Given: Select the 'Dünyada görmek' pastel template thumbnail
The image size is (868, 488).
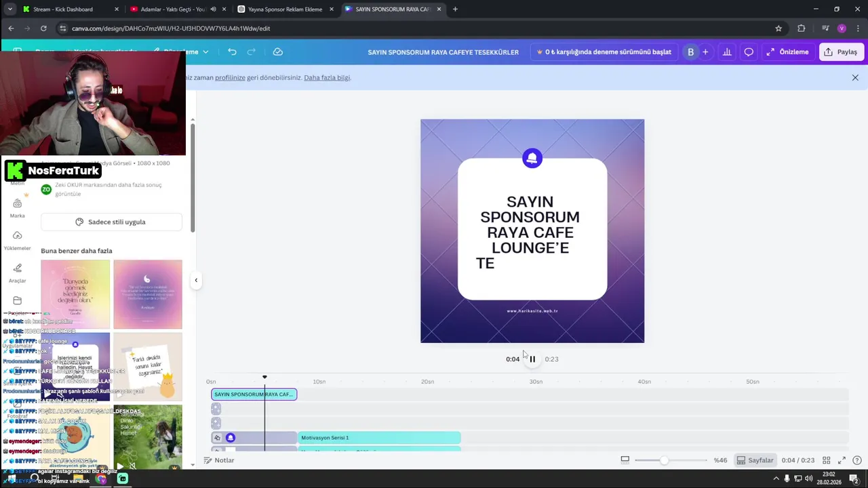Looking at the screenshot, I should pos(75,294).
